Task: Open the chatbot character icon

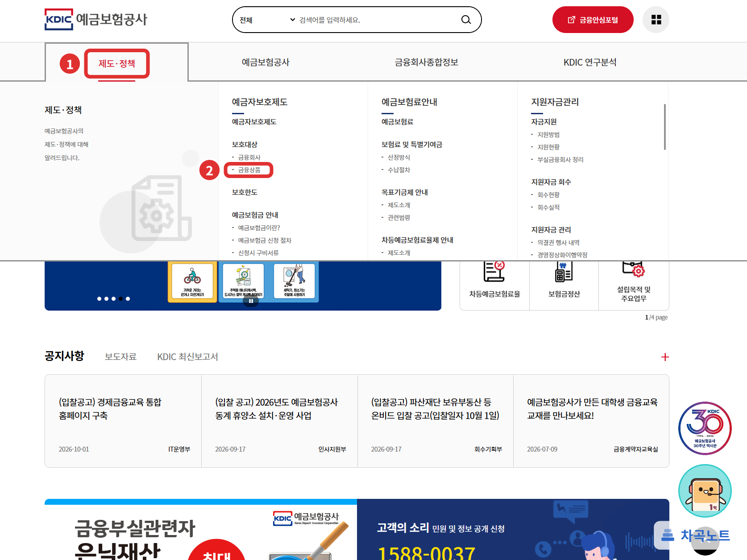Action: pos(705,491)
